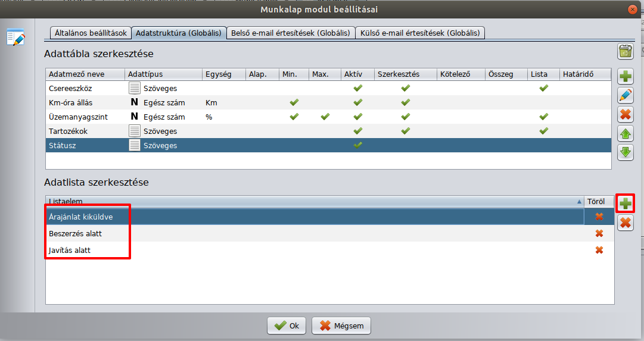Open Külső e-mail értesítések (Globális) tab
This screenshot has height=341, width=644.
pyautogui.click(x=420, y=33)
